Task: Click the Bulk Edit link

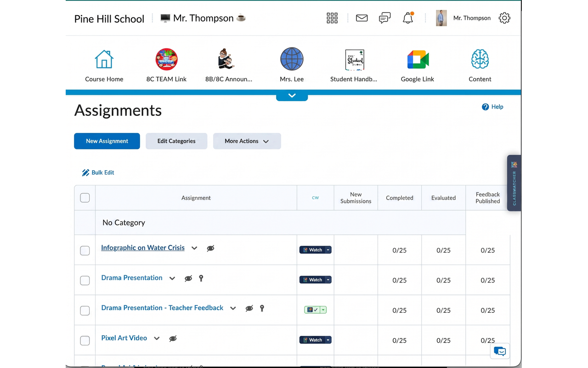Action: [98, 172]
